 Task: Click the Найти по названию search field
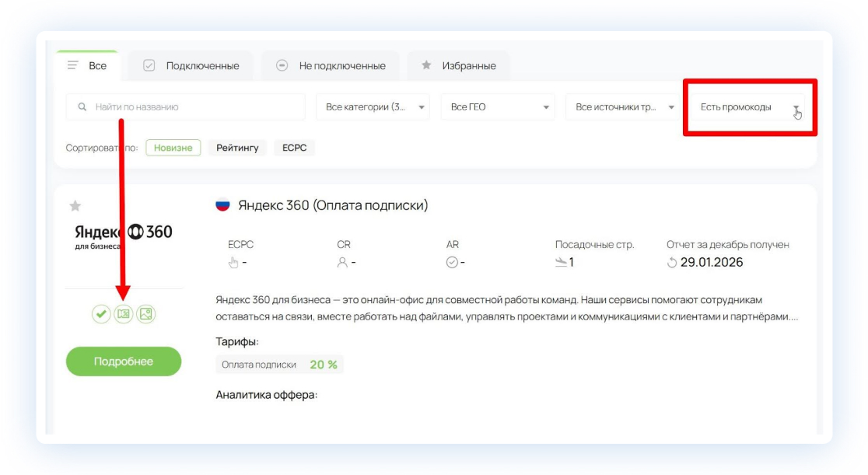click(185, 107)
